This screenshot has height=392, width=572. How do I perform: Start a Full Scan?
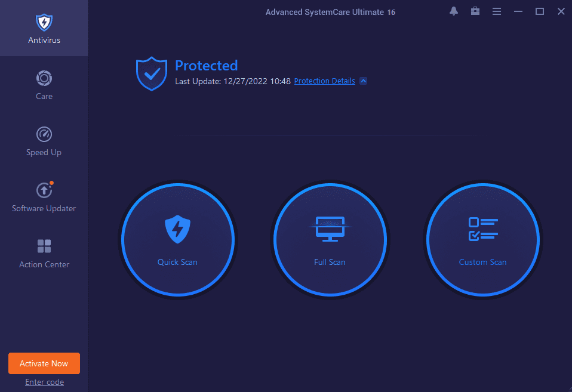tap(330, 239)
